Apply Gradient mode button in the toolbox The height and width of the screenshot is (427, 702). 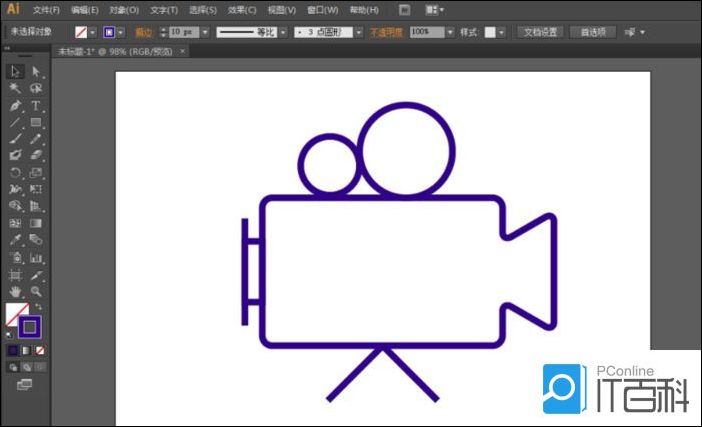pos(26,350)
